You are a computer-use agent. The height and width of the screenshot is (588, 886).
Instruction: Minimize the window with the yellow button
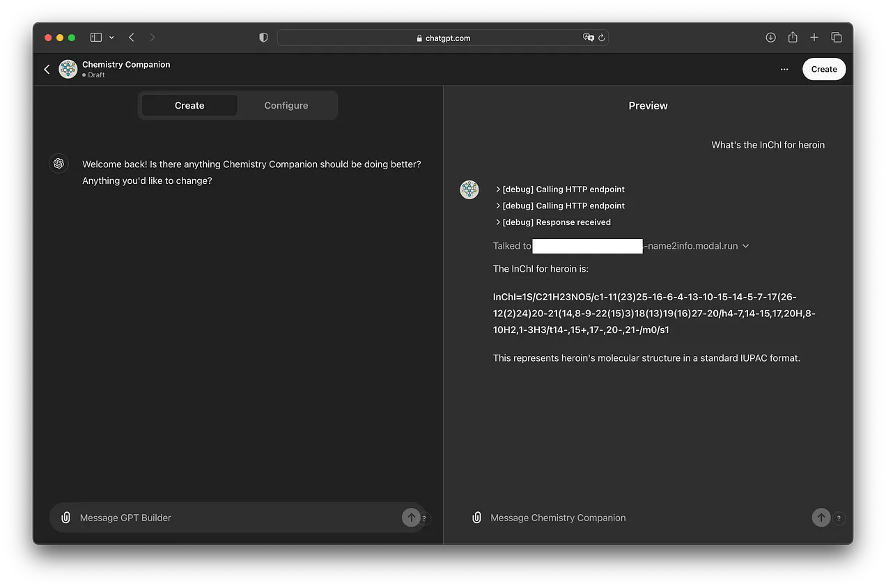(60, 38)
